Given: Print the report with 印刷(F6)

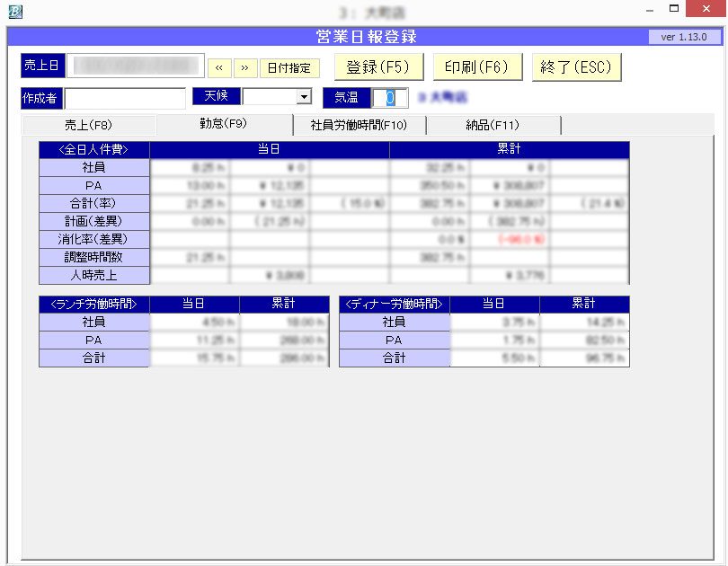Looking at the screenshot, I should (477, 67).
